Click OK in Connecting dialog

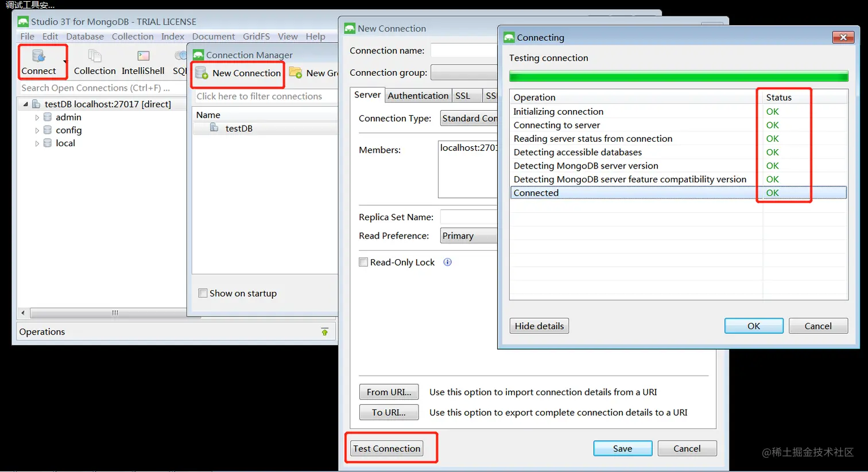[754, 326]
